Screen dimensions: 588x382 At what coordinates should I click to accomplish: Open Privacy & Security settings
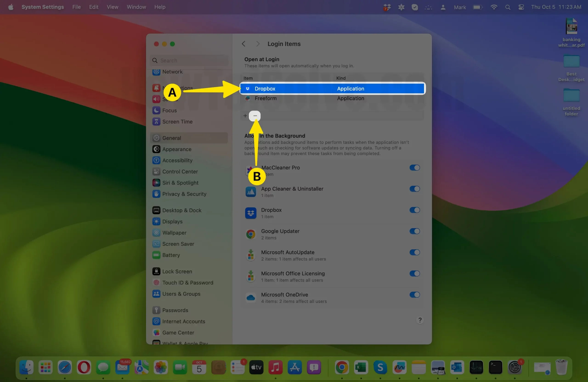[x=189, y=194]
